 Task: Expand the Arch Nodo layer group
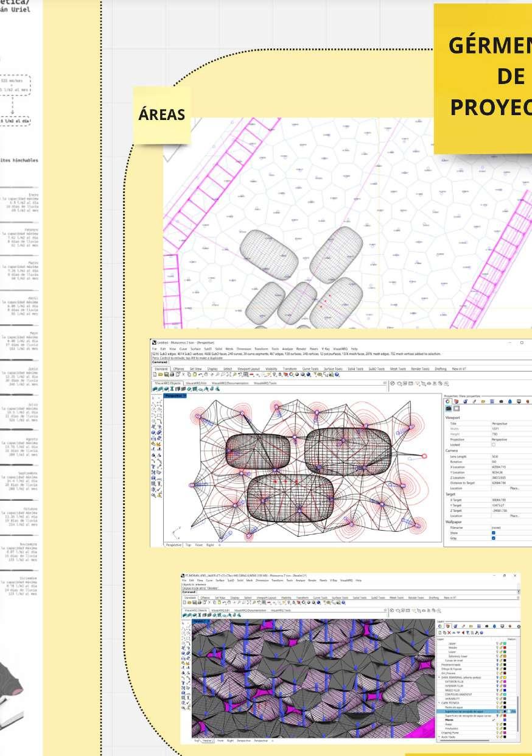(439, 737)
